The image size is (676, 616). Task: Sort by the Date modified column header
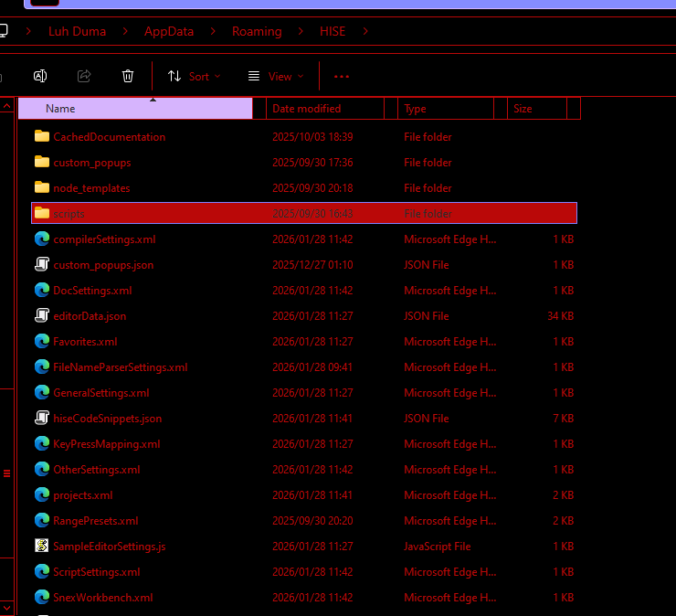point(325,108)
